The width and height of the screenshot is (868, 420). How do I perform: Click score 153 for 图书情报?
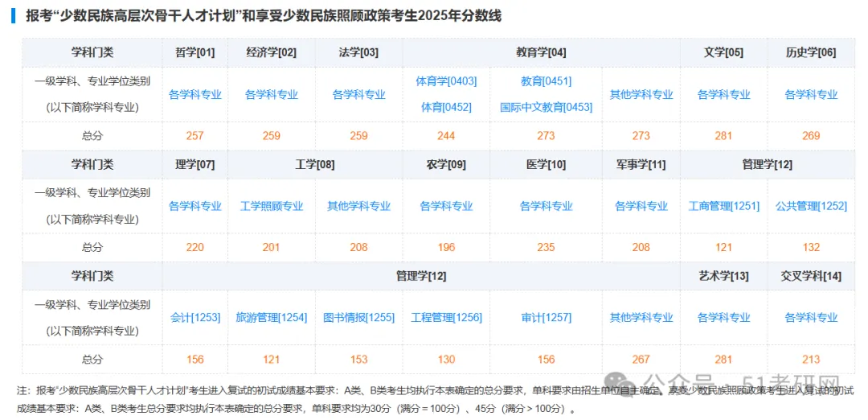(x=358, y=360)
